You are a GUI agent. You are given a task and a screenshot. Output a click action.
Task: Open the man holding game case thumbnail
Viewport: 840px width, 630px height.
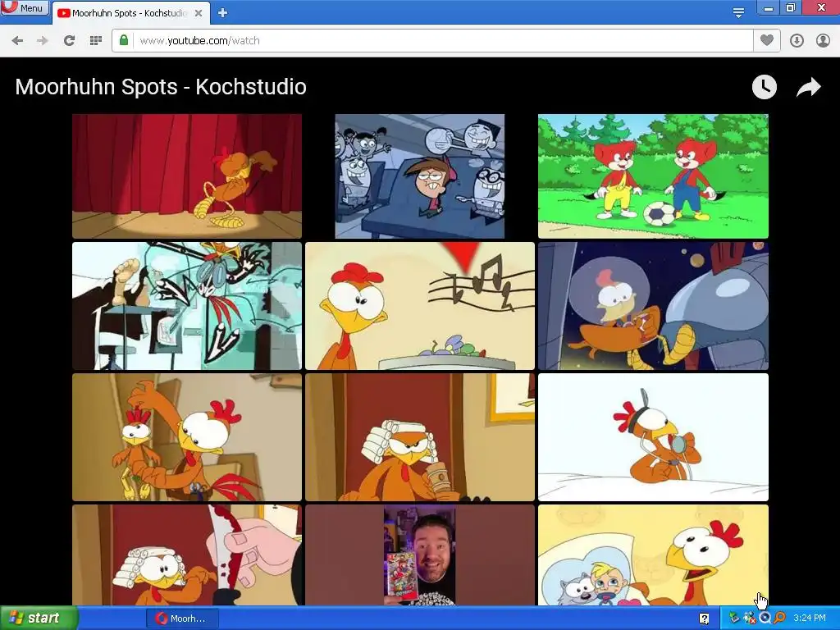[x=419, y=555]
